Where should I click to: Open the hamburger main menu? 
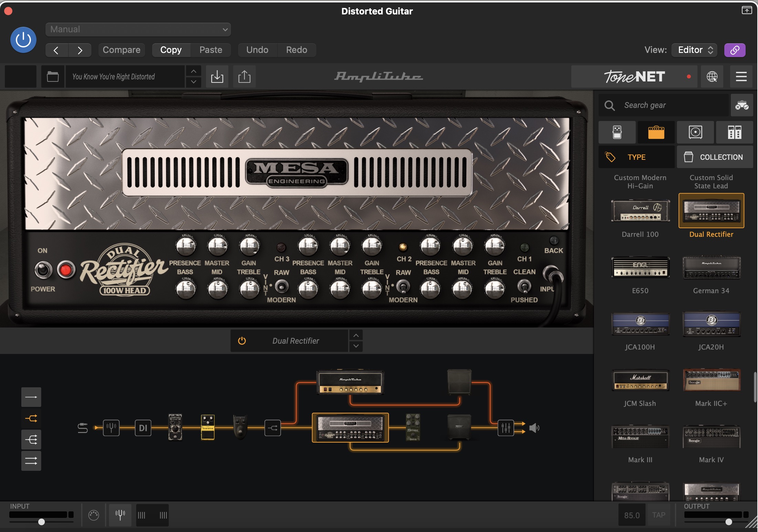pos(741,76)
